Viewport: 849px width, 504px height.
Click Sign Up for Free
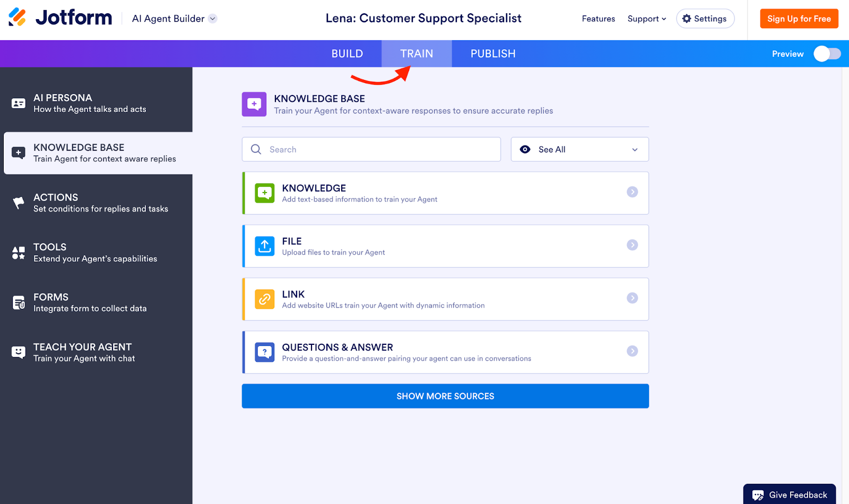coord(799,18)
